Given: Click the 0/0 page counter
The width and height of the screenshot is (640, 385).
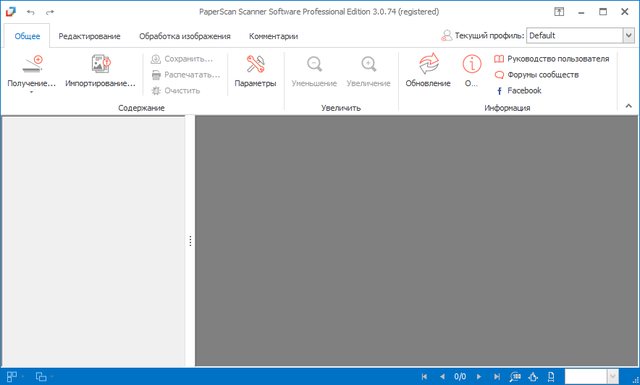Looking at the screenshot, I should point(460,376).
